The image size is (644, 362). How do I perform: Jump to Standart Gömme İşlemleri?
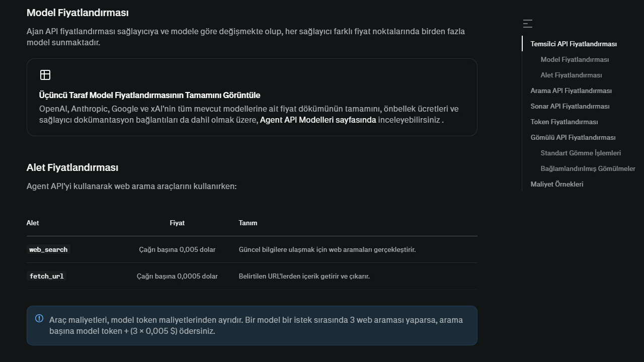[x=581, y=153]
